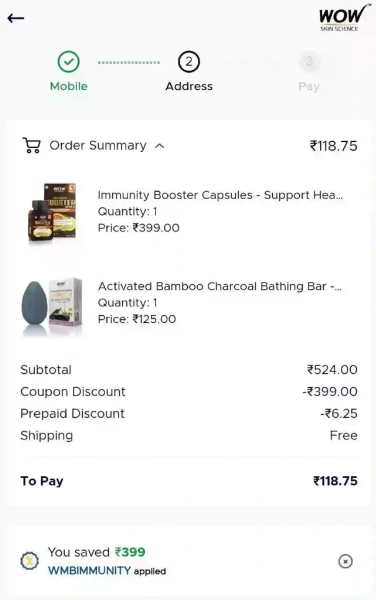The image size is (376, 600).
Task: Click the shopping cart icon
Action: point(31,145)
